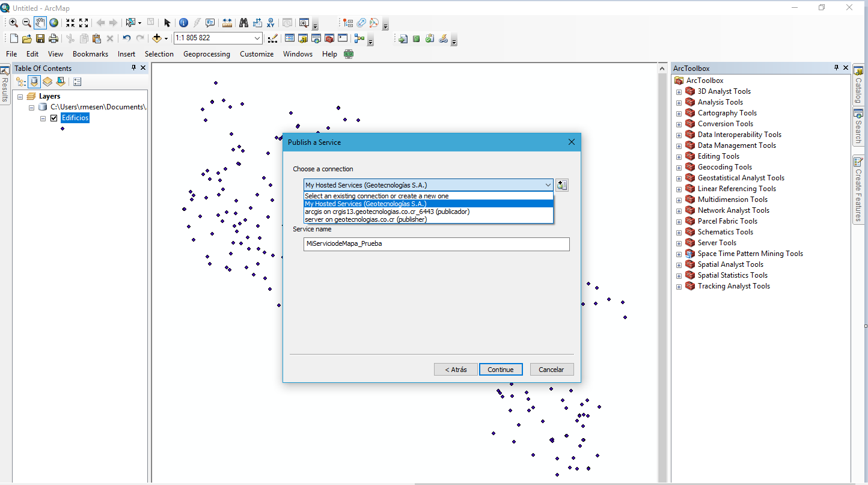Collapse the Edificios layer legend
This screenshot has width=868, height=485.
coord(43,118)
